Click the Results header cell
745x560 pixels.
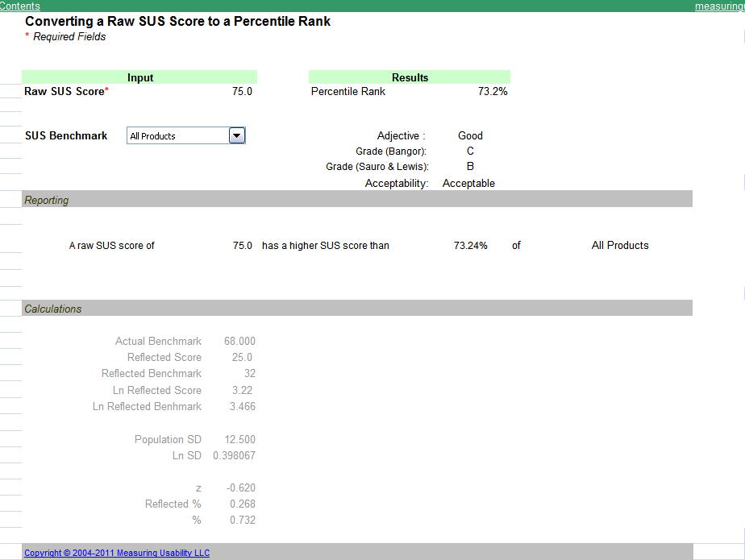(x=410, y=77)
